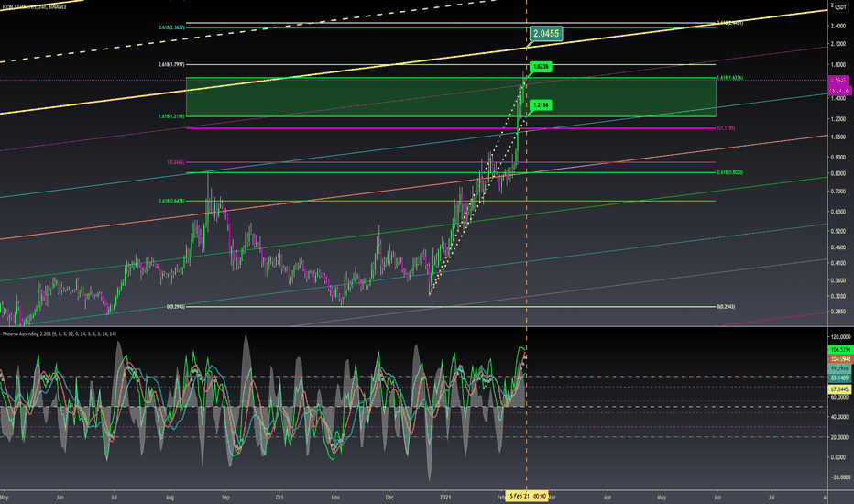Click the 83.1409 teal indicator value tag
Screen dimensions: 854x504
[x=840, y=378]
